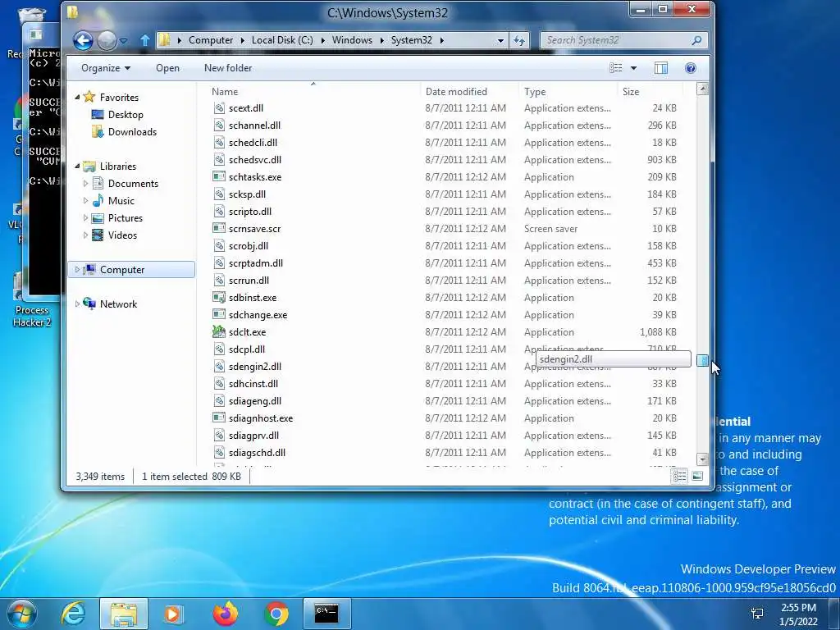840x630 pixels.
Task: Expand the Pictures library
Action: tap(85, 218)
